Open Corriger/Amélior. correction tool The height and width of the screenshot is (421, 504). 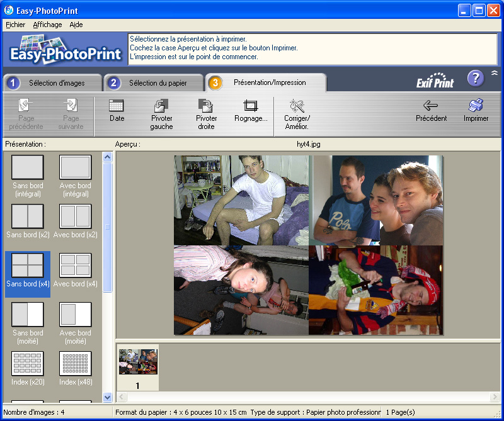pyautogui.click(x=297, y=106)
